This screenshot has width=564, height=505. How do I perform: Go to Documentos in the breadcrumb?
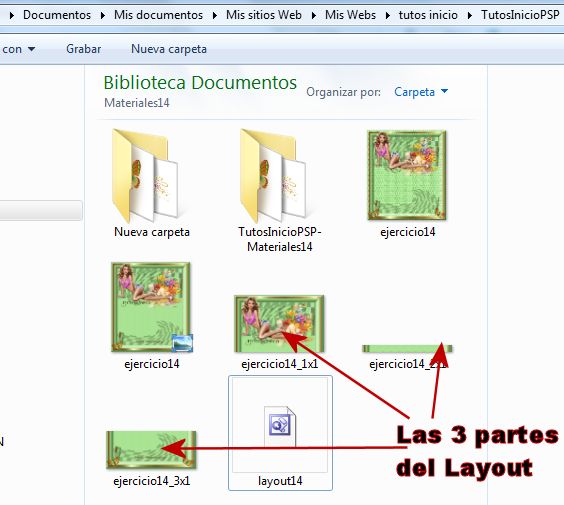(57, 15)
